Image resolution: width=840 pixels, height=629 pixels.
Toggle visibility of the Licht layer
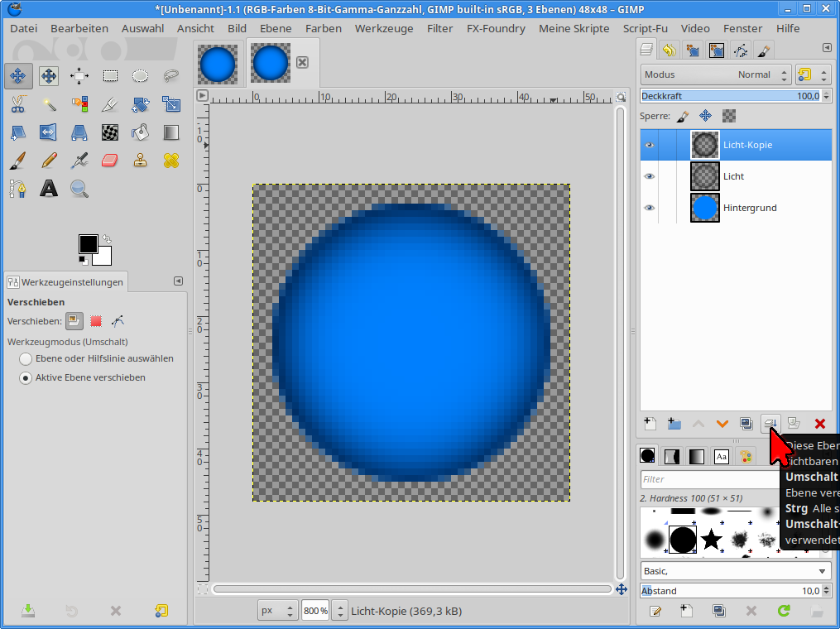(x=650, y=176)
